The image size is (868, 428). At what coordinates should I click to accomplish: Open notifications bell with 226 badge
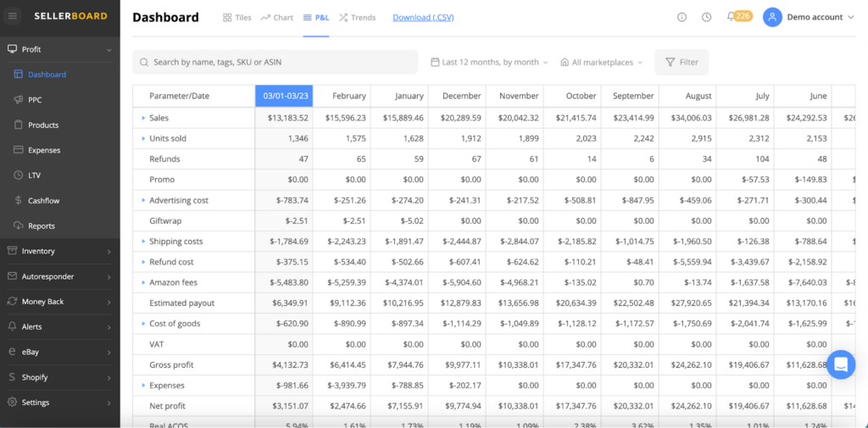click(x=739, y=17)
